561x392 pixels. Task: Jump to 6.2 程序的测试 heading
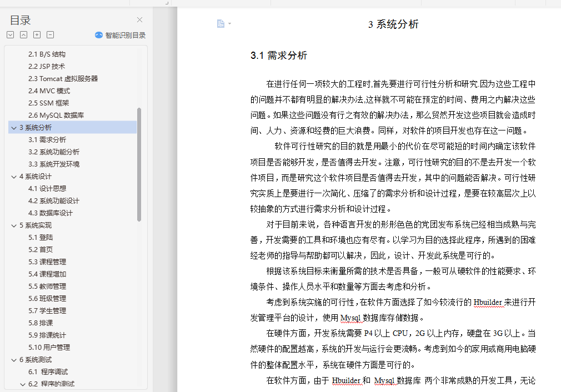coord(52,384)
